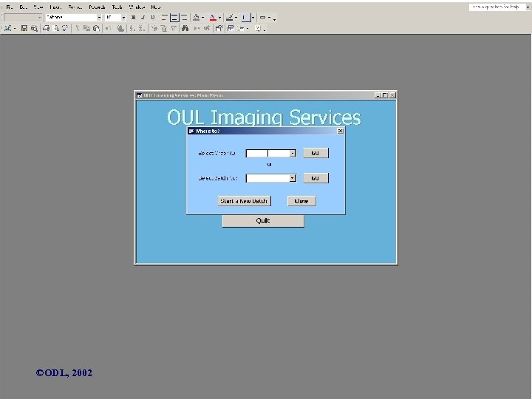Click the Delete Record icon
532x399 pixels.
[206, 28]
